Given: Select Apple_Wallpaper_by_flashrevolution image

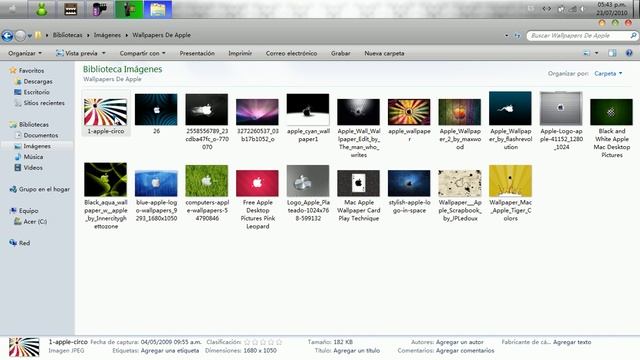Looking at the screenshot, I should coord(510,108).
